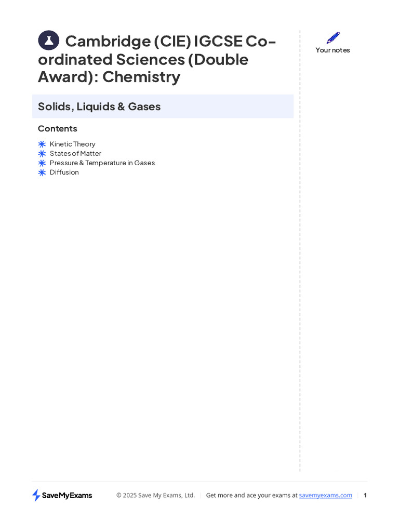399x532 pixels.
Task: Select the Solids, Liquids & Gases heading
Action: pyautogui.click(x=99, y=107)
